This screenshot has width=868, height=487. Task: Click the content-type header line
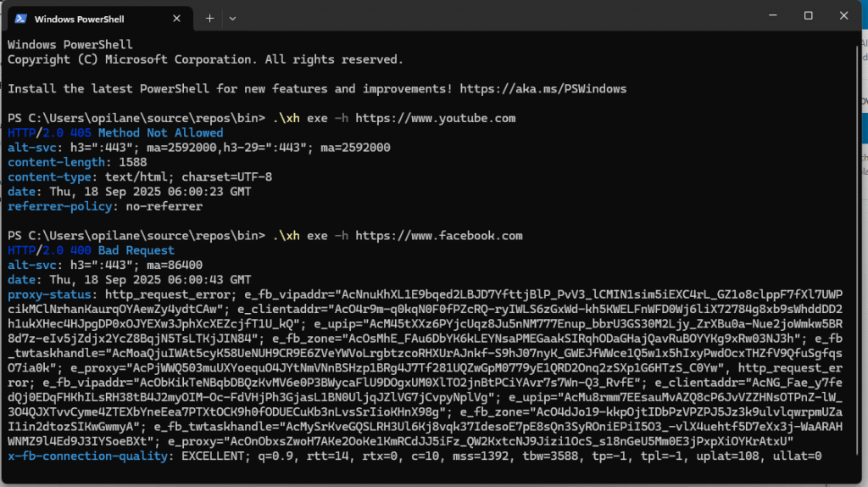(x=140, y=176)
